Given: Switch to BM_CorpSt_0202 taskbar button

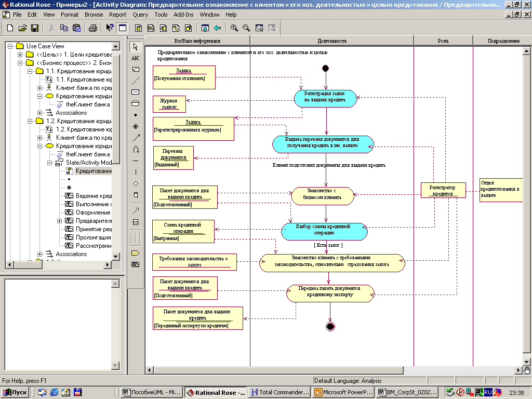Looking at the screenshot, I should [407, 392].
